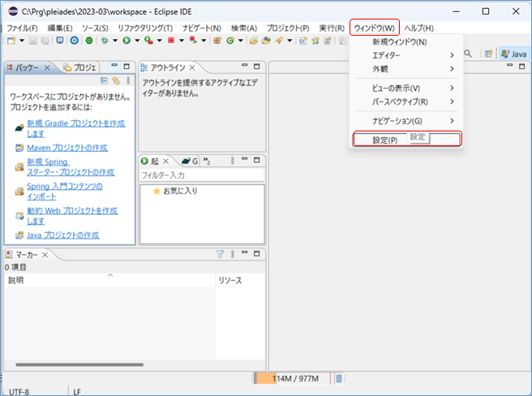This screenshot has width=532, height=396.
Task: Open the ウィンドウ(W) menu
Action: pos(374,28)
